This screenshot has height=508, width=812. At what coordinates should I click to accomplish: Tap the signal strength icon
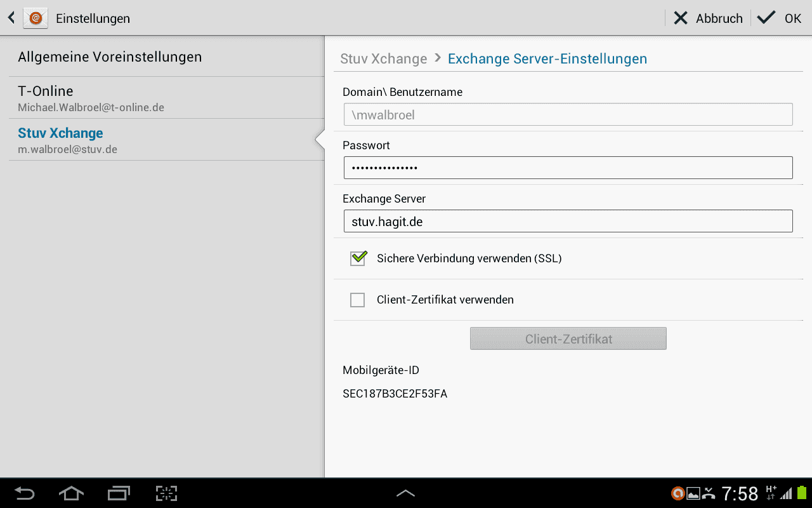pos(787,493)
